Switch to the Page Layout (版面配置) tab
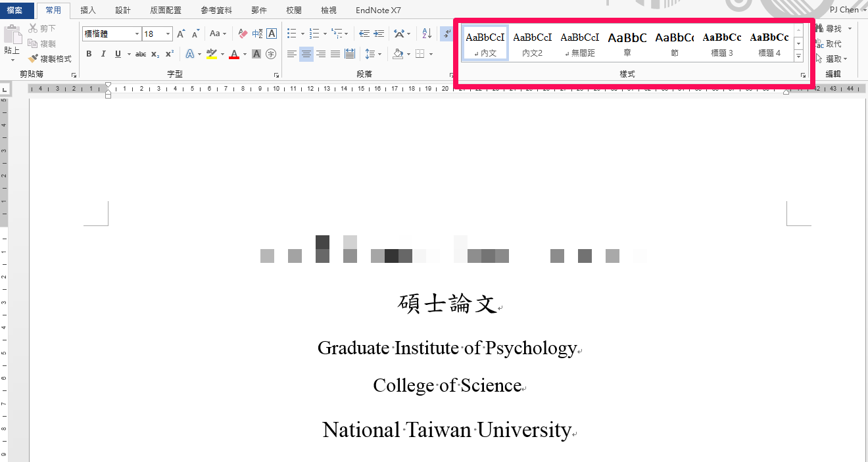The width and height of the screenshot is (868, 462). [166, 11]
